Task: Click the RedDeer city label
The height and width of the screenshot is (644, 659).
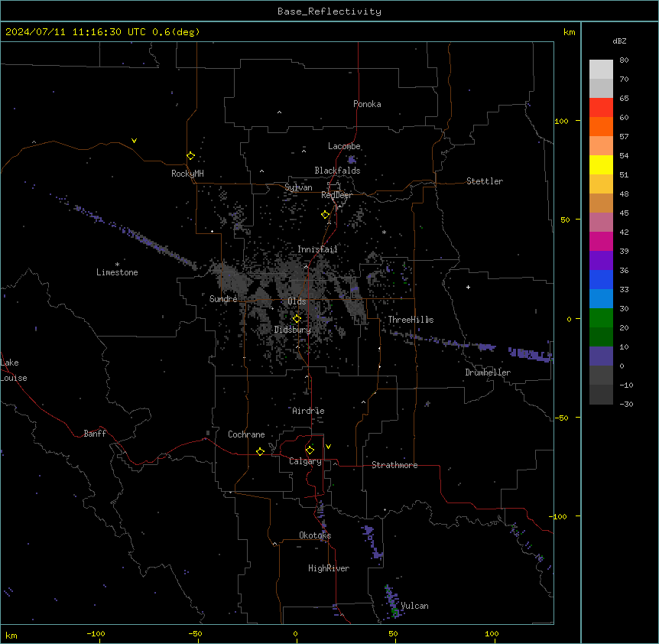Action: 336,195
